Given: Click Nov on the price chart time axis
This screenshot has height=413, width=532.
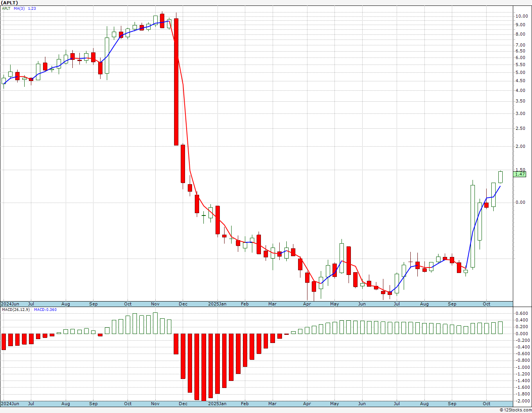Looking at the screenshot, I should (x=155, y=304).
